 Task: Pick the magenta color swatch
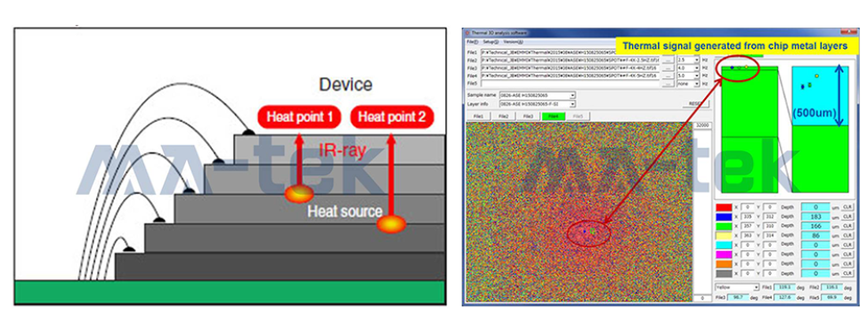click(x=724, y=254)
